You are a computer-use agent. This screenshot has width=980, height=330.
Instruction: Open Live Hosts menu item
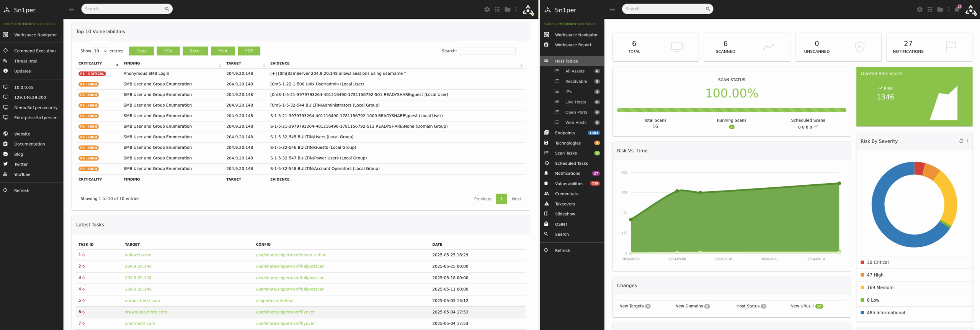click(x=575, y=102)
